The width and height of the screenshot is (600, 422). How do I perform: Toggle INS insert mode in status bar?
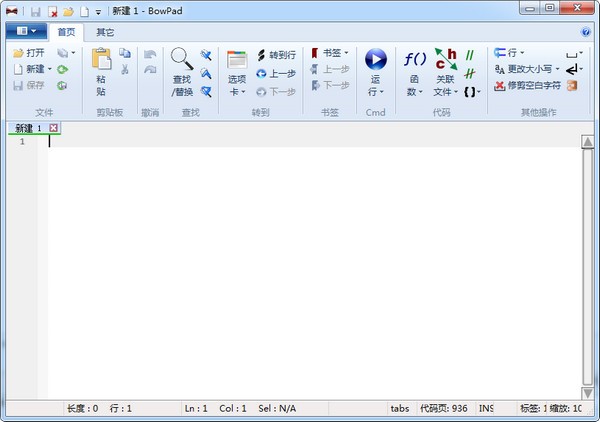[x=486, y=408]
